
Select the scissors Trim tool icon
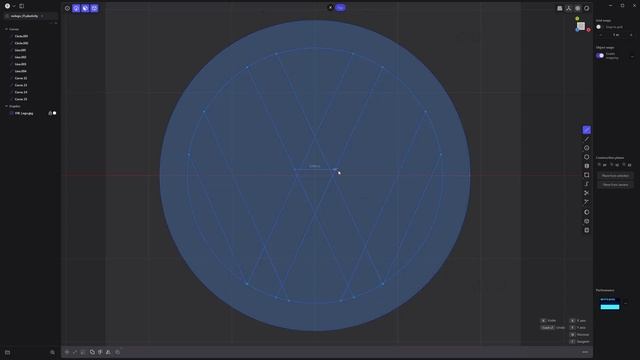point(587,193)
